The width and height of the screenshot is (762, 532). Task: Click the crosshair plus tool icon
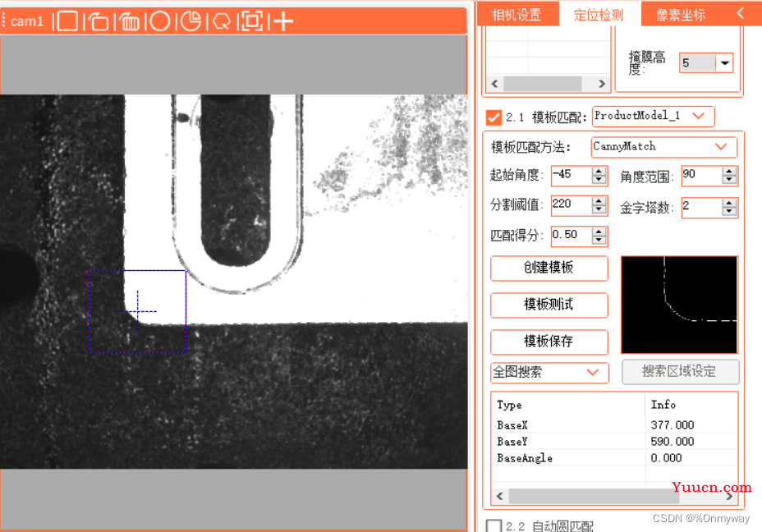[282, 21]
